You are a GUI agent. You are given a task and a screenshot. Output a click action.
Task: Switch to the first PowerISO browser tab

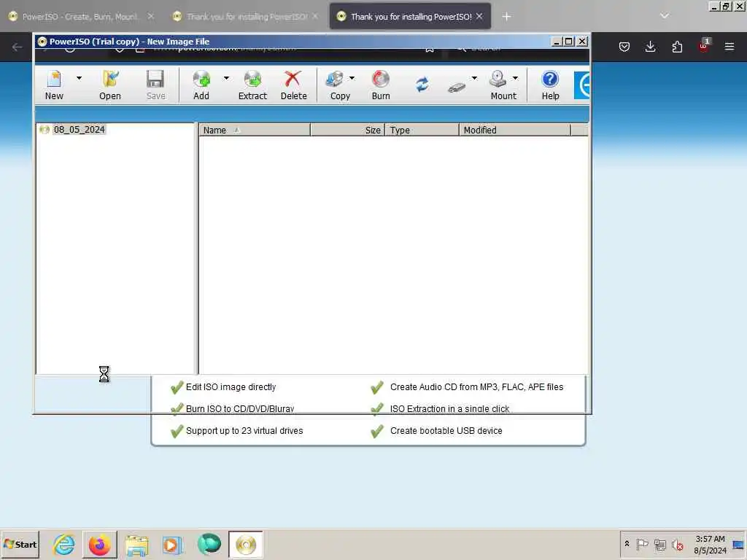click(80, 17)
